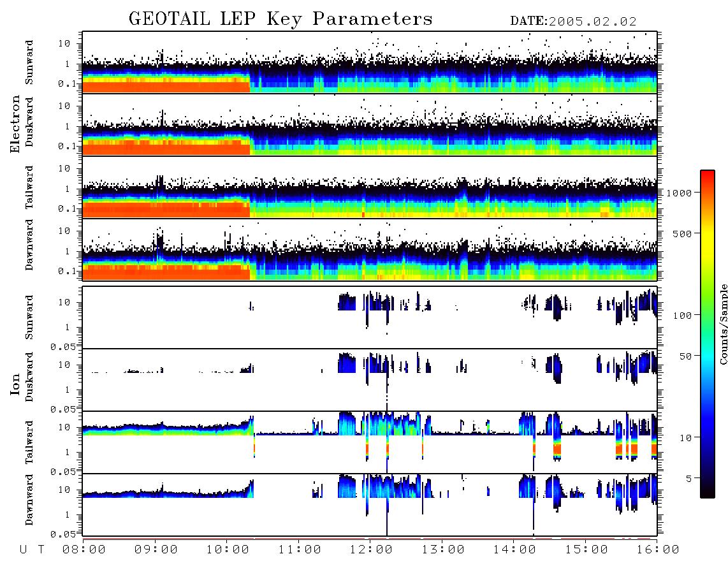
Task: Click the '12:00' time tick label
Action: click(371, 550)
